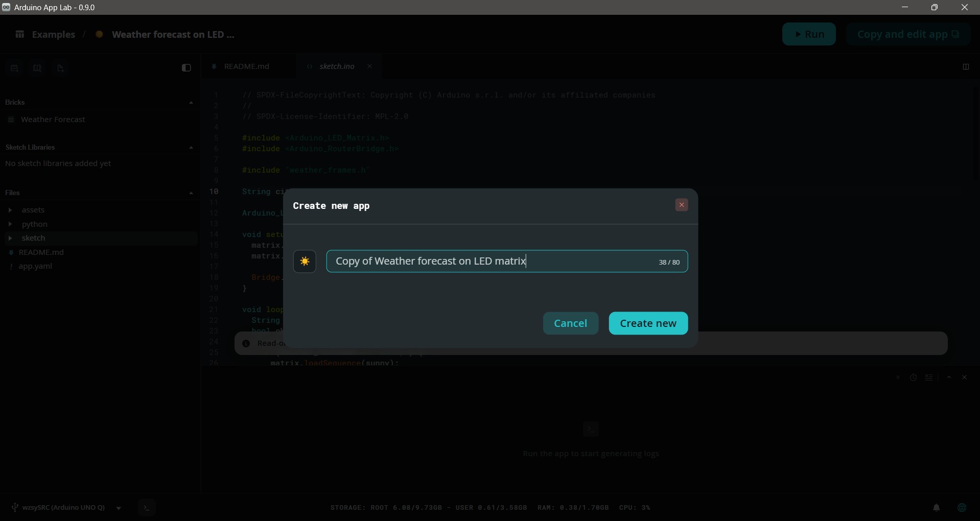Click the new file icon in sidebar
980x521 pixels.
(x=60, y=68)
